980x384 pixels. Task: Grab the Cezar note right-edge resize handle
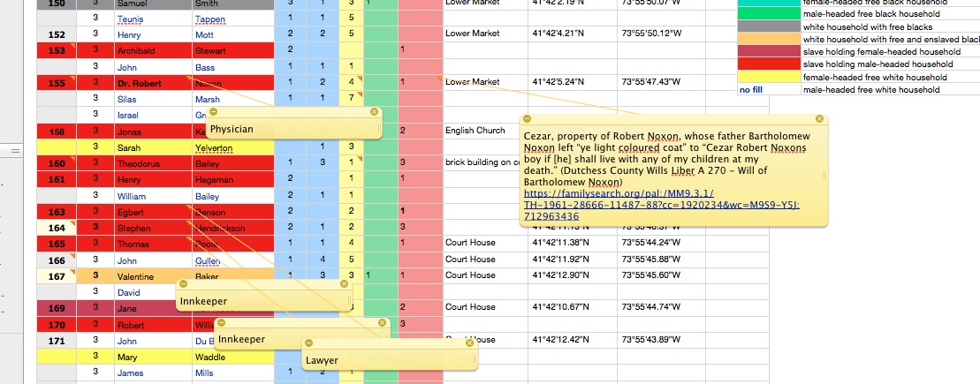pos(827,175)
